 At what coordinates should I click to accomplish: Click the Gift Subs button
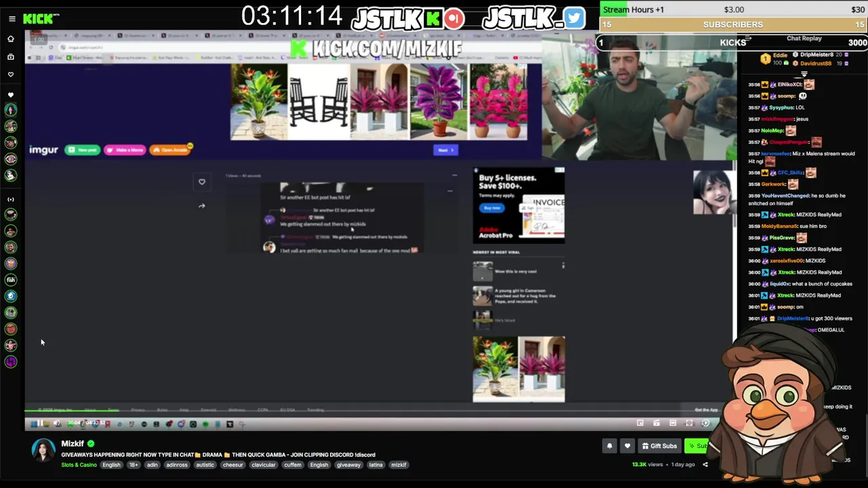tap(660, 446)
